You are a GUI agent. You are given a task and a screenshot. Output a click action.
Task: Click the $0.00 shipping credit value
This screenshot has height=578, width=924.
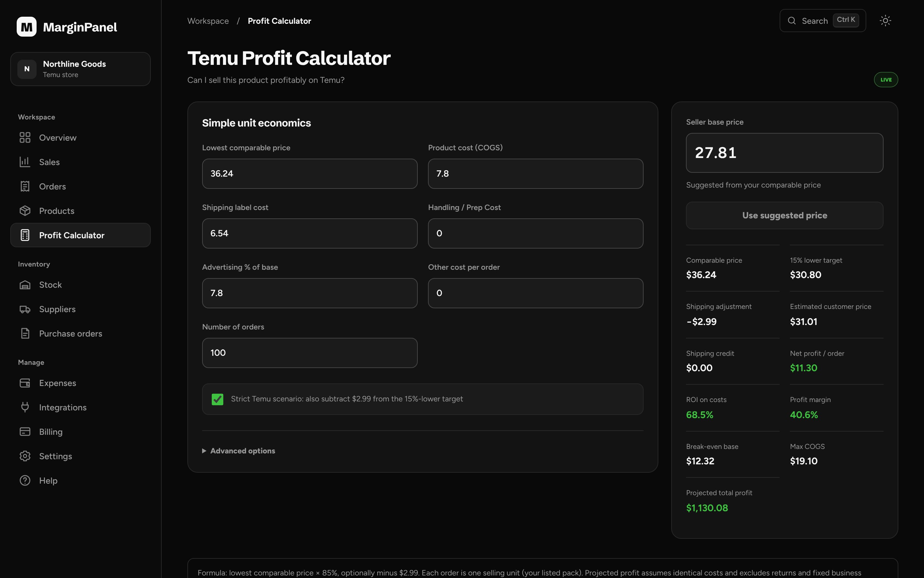tap(699, 368)
